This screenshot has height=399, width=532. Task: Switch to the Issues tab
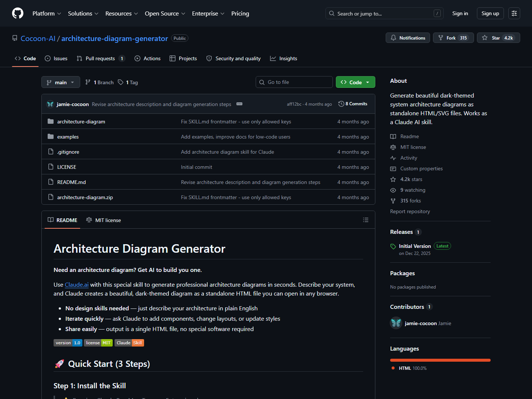(x=56, y=58)
